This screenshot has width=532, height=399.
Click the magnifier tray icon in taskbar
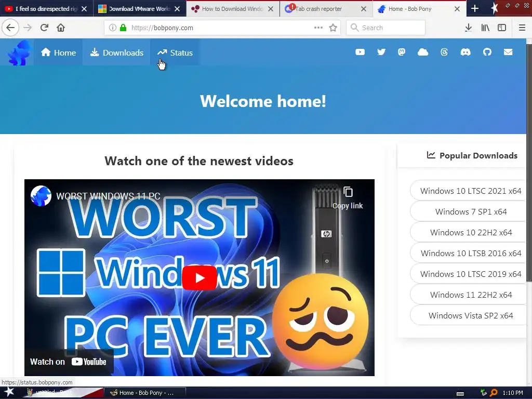[494, 393]
